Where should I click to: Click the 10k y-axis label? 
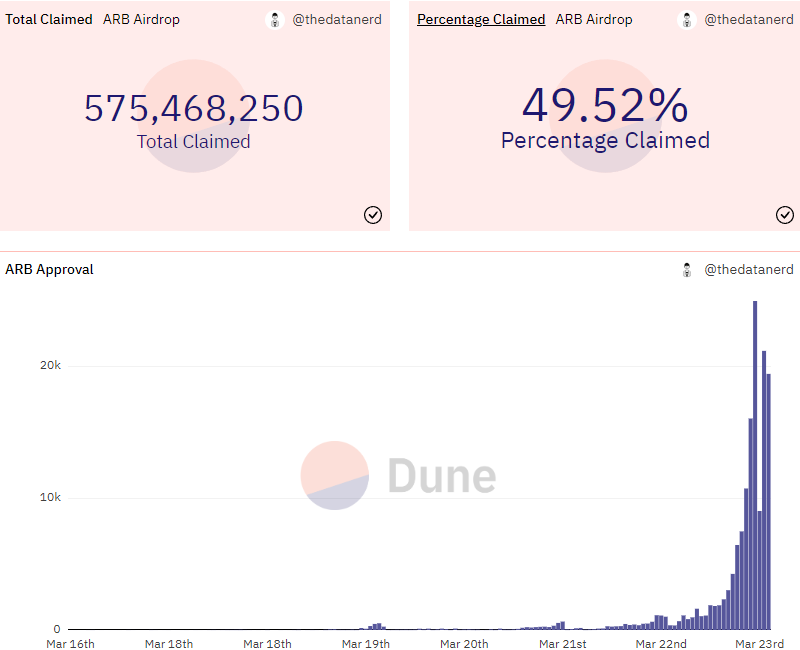[x=51, y=497]
